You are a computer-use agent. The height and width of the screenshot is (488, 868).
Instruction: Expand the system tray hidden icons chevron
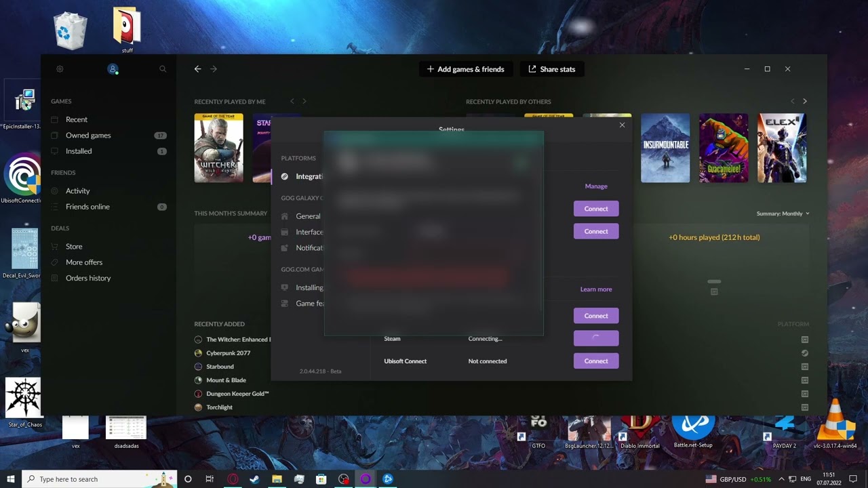781,479
